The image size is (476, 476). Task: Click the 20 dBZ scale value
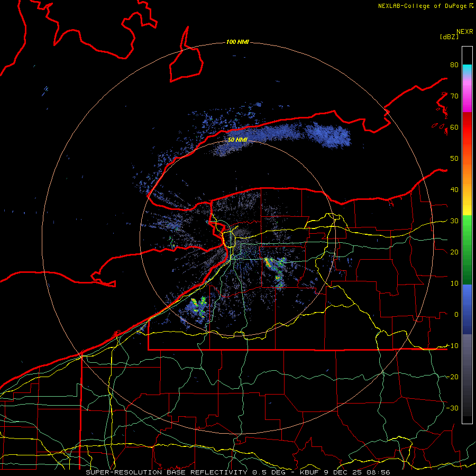point(454,252)
